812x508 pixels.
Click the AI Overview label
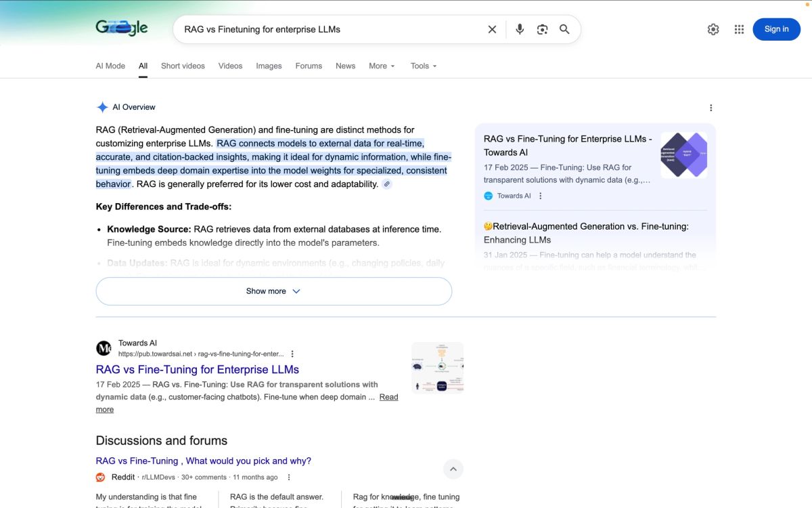coord(134,107)
